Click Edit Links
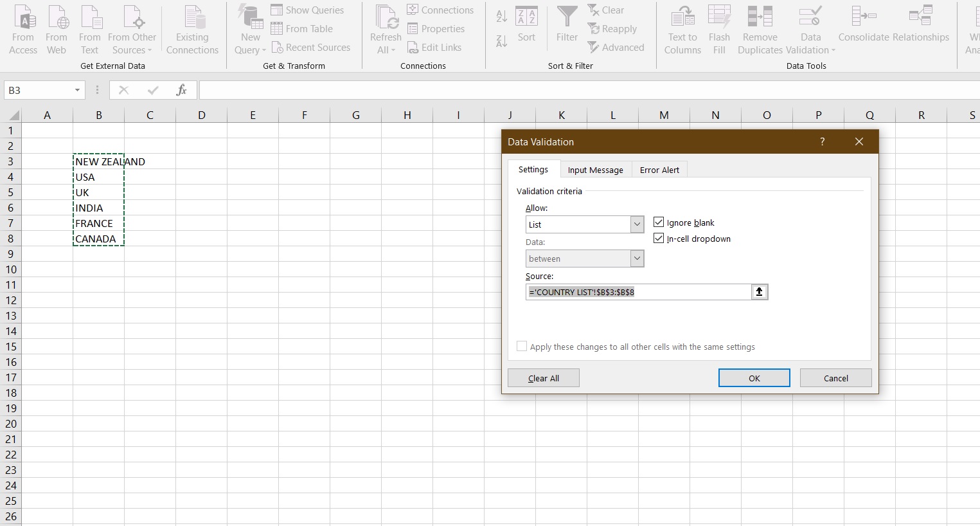 point(434,48)
